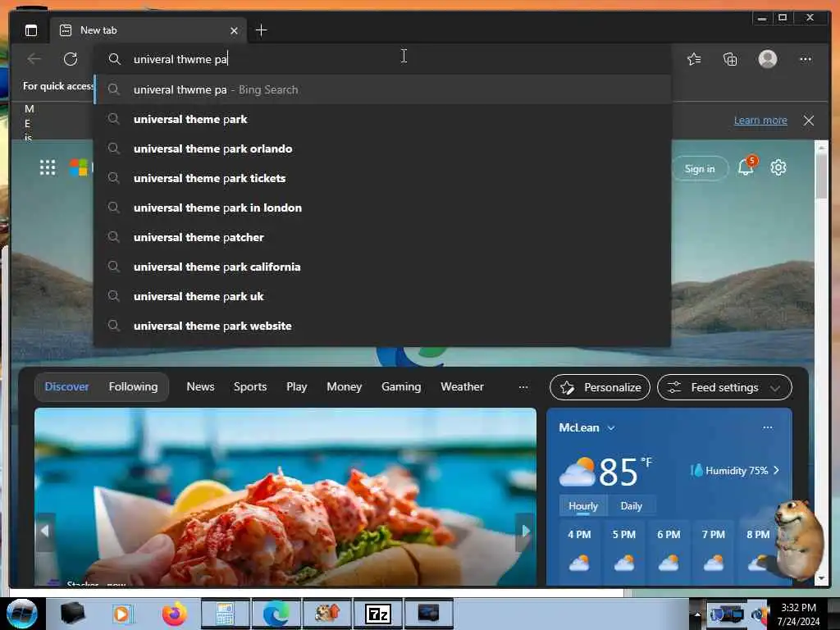Open the Weather category

[462, 387]
